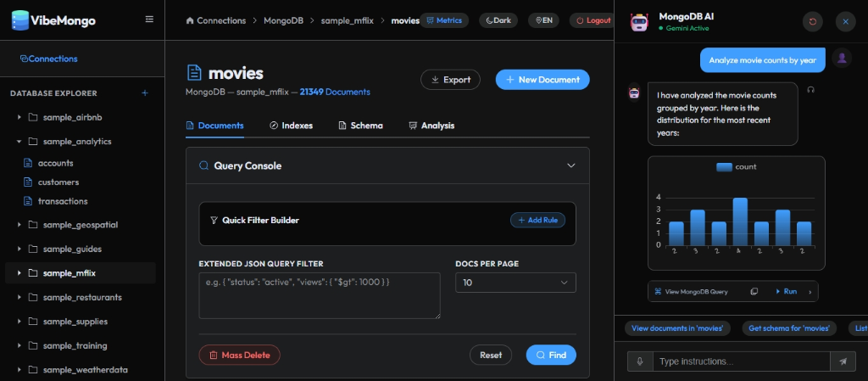Collapse the sidebar with the menu icon

click(149, 20)
